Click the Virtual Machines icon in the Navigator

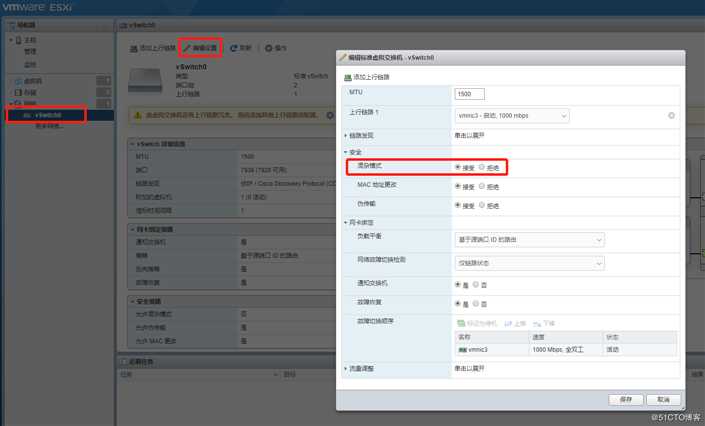click(x=18, y=81)
